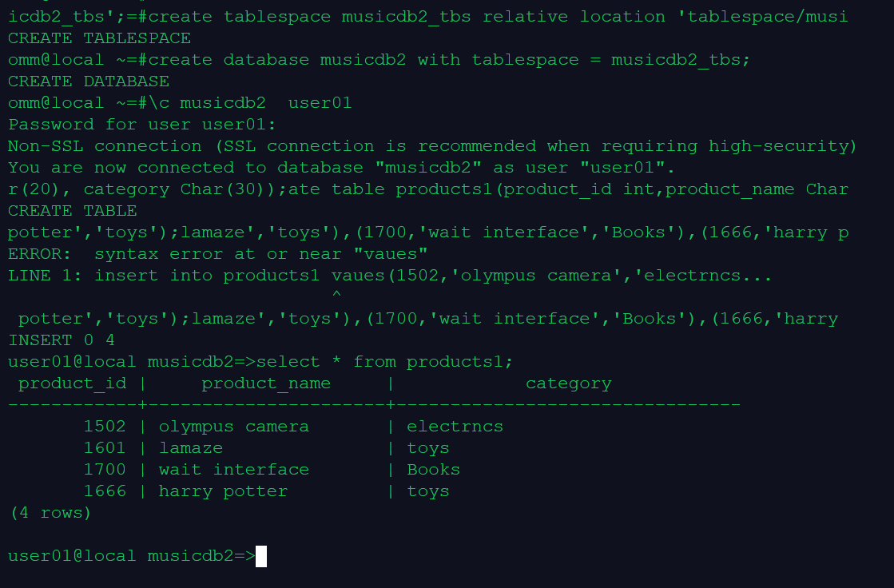Click the Books category cell
Screen dimensions: 894x588
pos(433,470)
